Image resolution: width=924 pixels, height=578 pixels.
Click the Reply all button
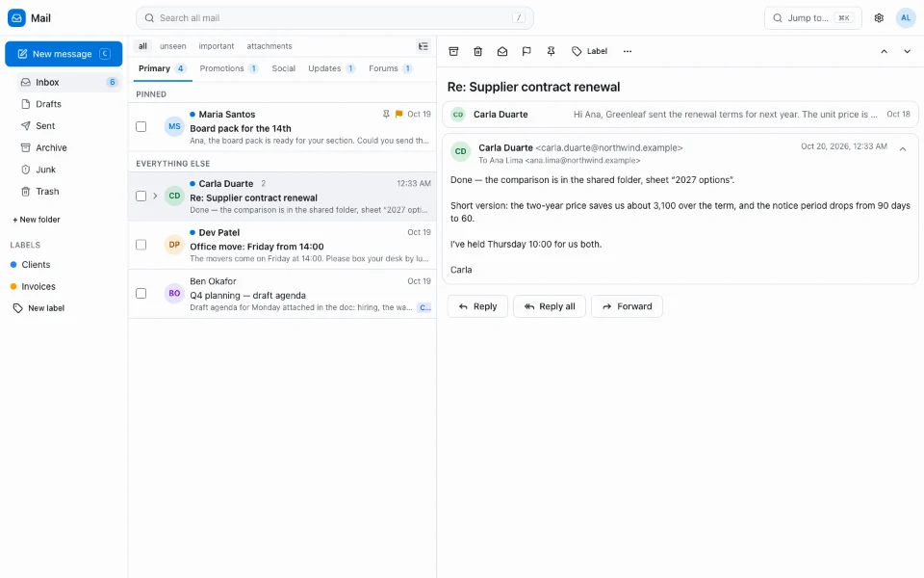(550, 306)
